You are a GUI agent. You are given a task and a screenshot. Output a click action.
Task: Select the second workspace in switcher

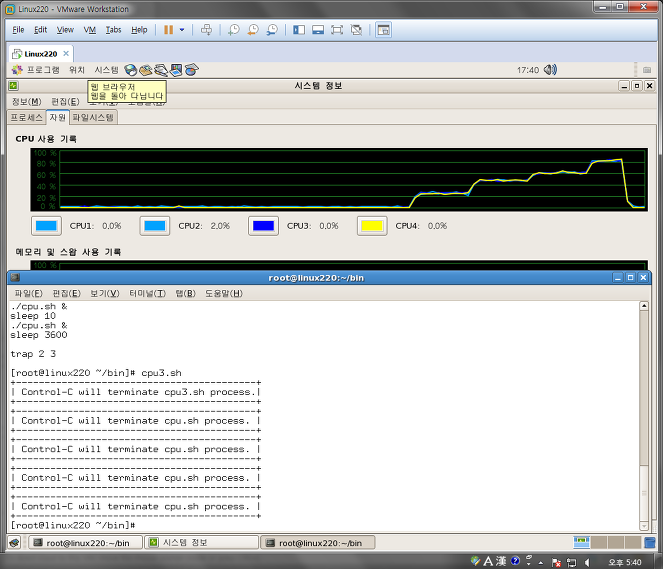pyautogui.click(x=599, y=542)
